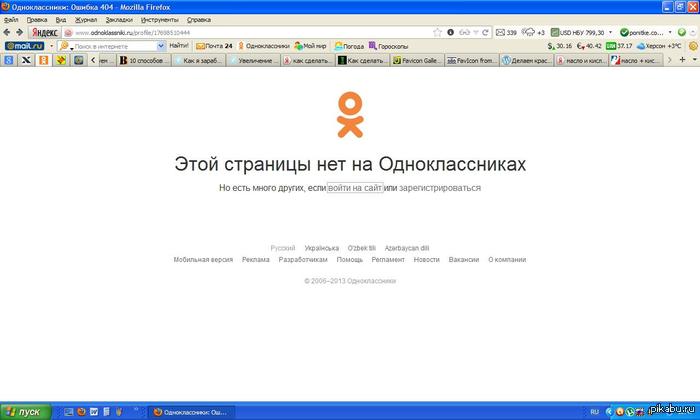Go back with the browser back arrow
The image size is (700, 420).
tap(7, 32)
